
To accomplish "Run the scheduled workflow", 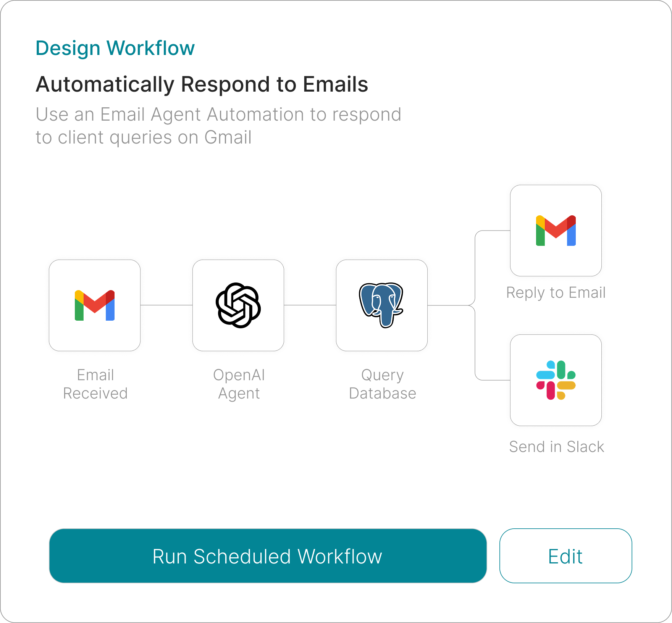I will (x=268, y=556).
